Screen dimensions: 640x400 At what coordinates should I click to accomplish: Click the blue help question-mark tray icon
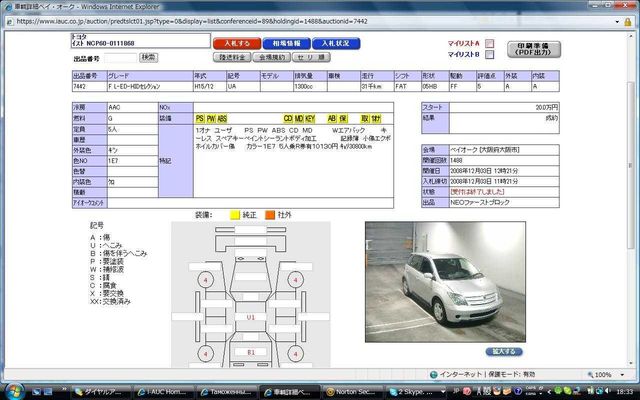pyautogui.click(x=518, y=391)
